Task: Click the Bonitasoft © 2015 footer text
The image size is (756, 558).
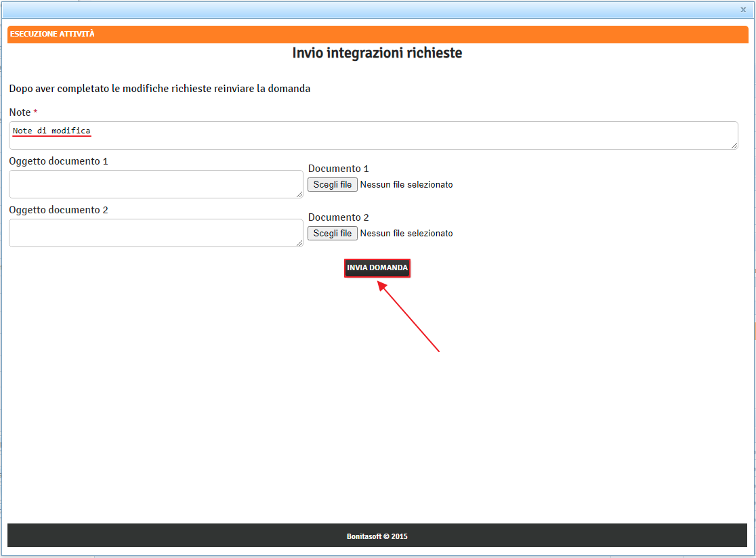Action: [x=377, y=536]
